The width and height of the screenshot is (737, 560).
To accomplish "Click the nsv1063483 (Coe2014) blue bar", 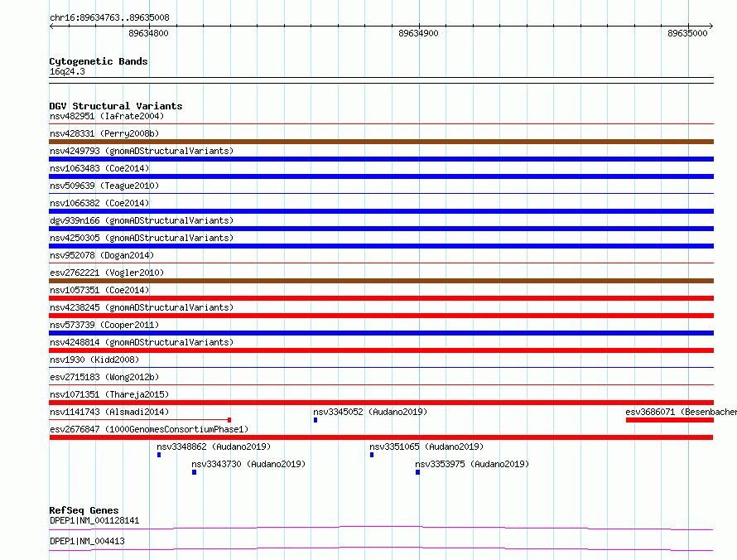I will [x=381, y=176].
